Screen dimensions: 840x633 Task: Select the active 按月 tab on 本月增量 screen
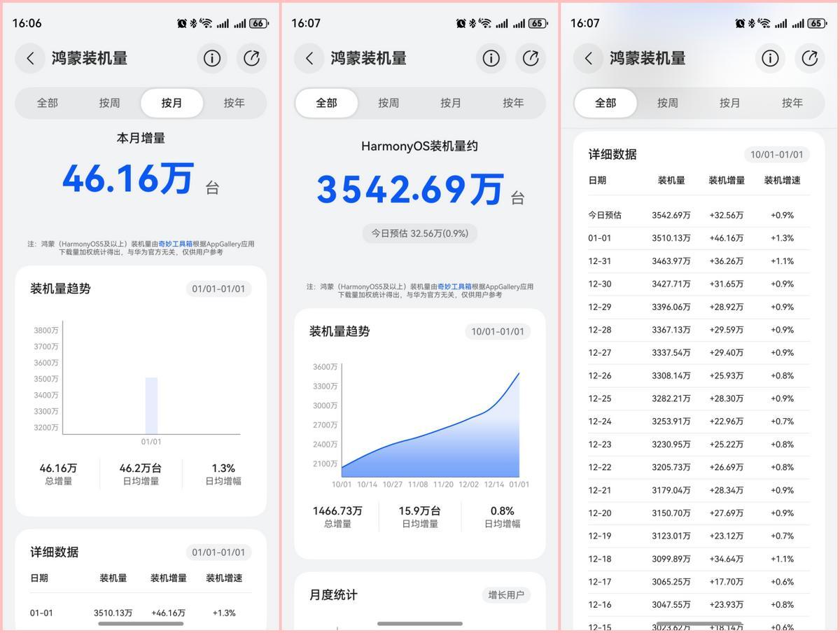[x=171, y=103]
